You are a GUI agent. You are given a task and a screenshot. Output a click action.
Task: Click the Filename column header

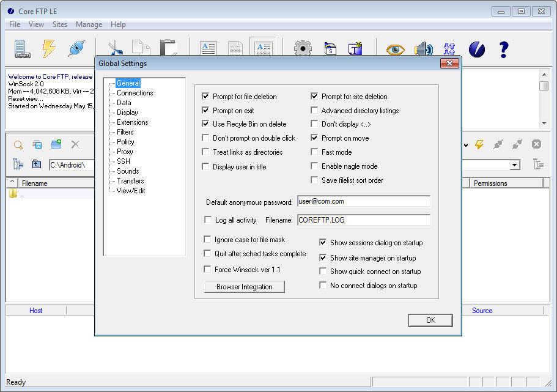point(56,183)
